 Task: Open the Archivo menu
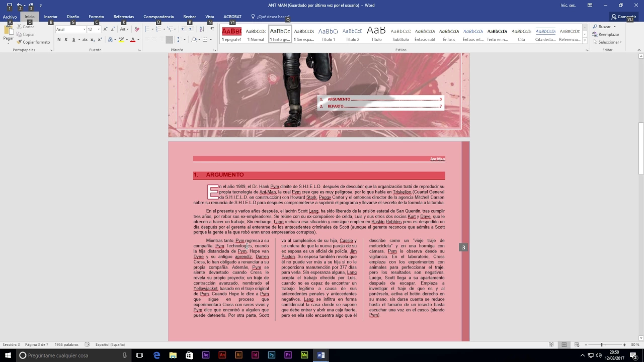[10, 17]
